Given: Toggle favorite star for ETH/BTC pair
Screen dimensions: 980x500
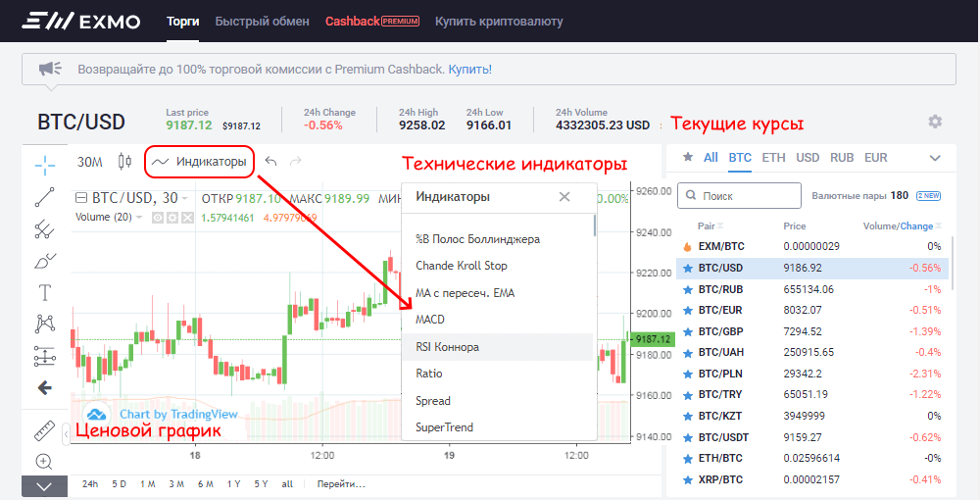Looking at the screenshot, I should click(688, 459).
